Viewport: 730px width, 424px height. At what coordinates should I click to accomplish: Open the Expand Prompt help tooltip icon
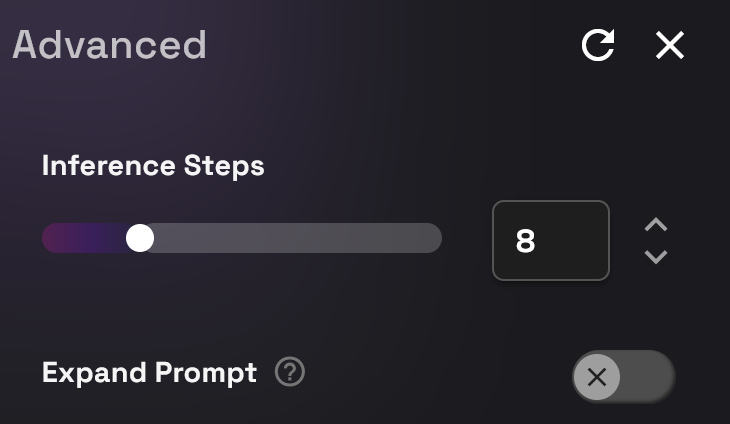(x=290, y=373)
